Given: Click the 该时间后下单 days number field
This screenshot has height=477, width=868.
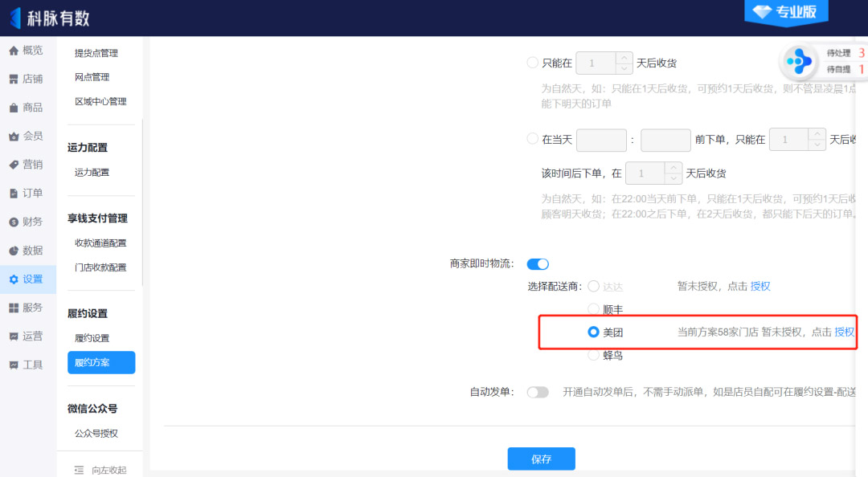Looking at the screenshot, I should (645, 173).
